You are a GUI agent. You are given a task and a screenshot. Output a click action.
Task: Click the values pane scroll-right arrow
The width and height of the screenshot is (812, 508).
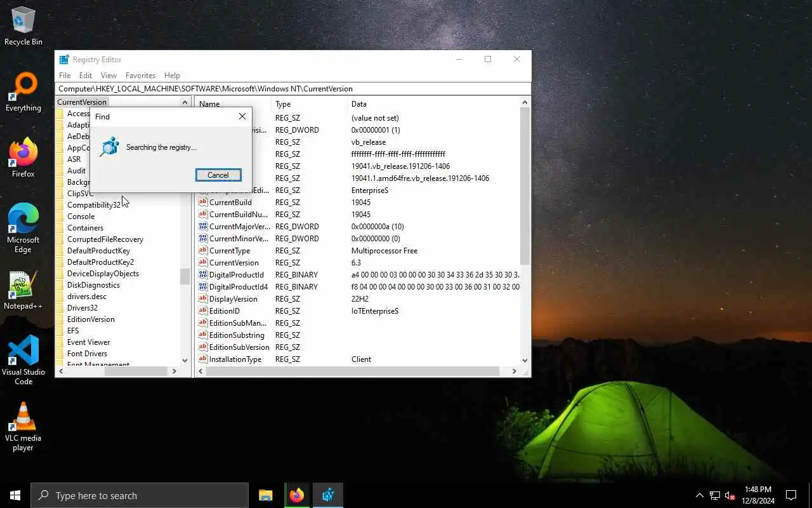coord(514,371)
